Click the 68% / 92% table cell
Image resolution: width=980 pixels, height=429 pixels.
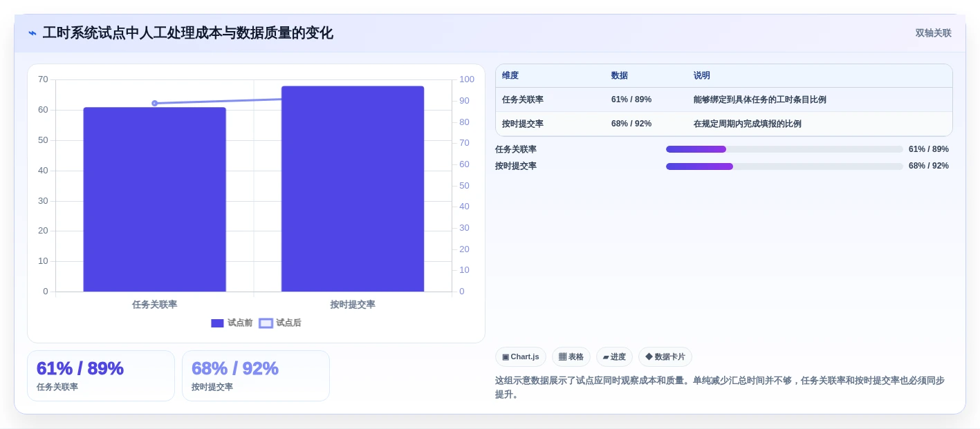(x=631, y=124)
